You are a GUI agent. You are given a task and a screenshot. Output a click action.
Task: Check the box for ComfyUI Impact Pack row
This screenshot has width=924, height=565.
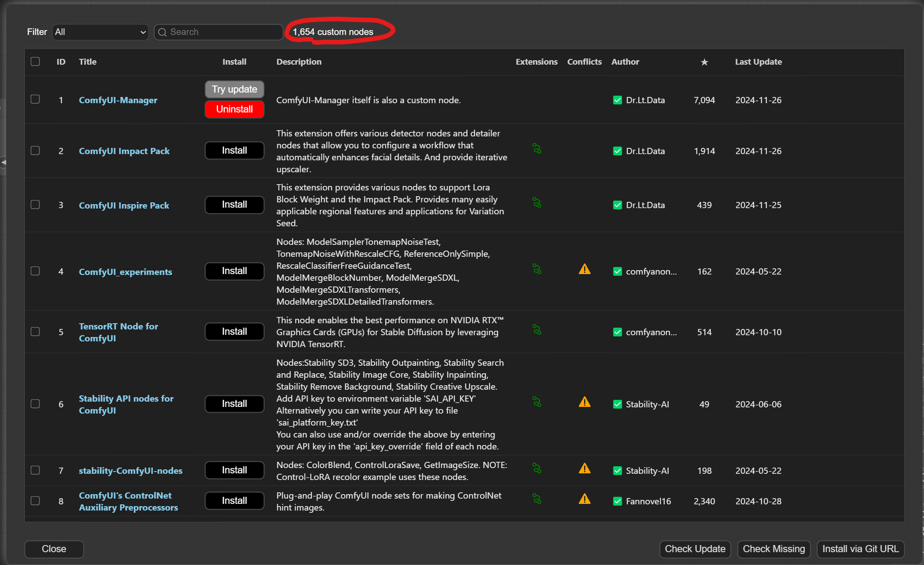tap(35, 151)
